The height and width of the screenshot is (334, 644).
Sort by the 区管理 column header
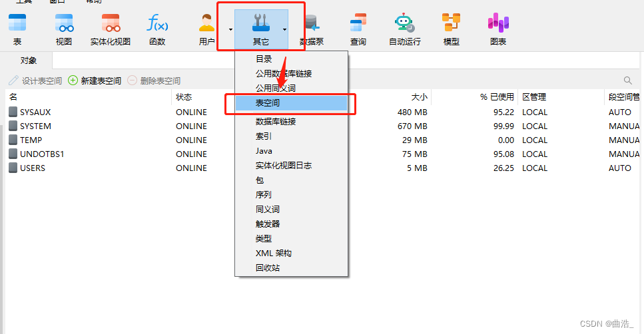tap(534, 97)
